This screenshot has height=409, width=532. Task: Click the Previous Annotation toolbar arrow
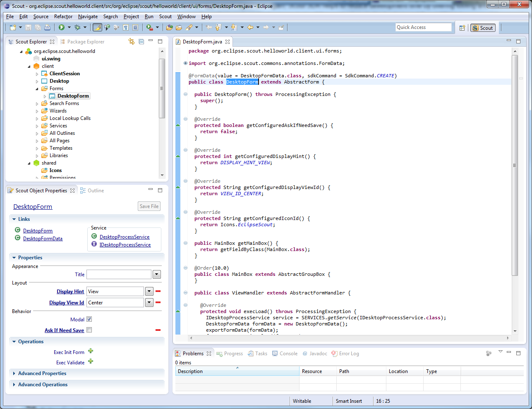218,27
